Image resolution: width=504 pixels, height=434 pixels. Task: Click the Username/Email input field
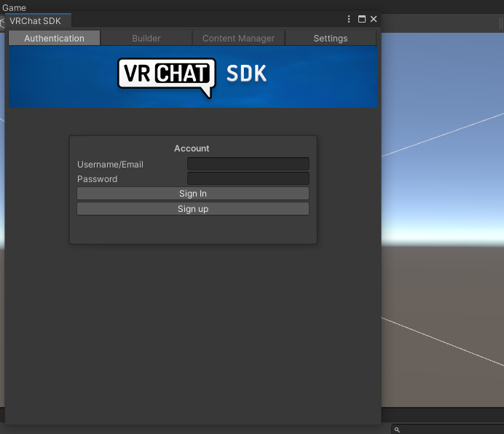click(x=248, y=164)
